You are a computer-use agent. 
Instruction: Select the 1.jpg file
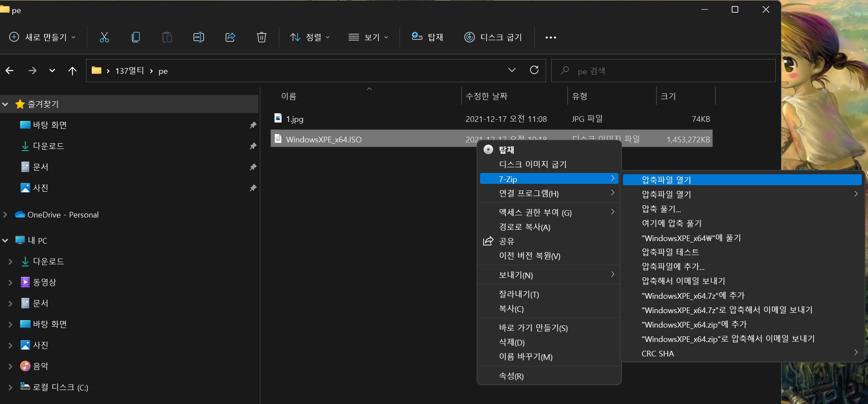295,119
